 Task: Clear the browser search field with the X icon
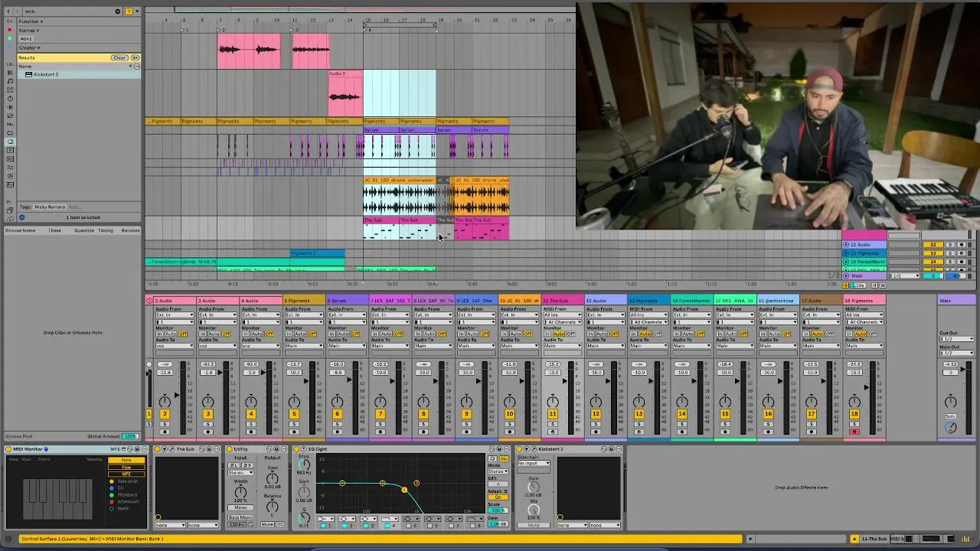118,11
